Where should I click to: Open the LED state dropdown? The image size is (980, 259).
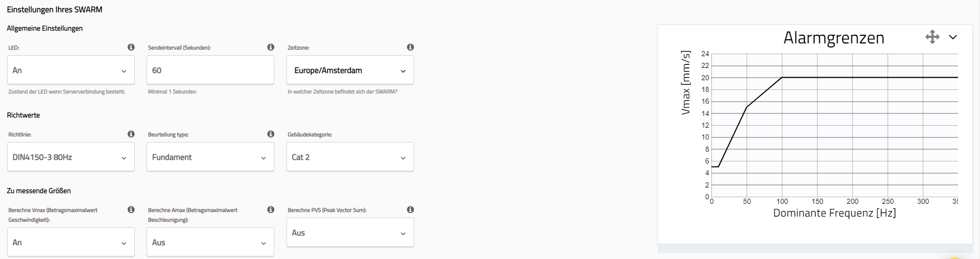[x=71, y=70]
